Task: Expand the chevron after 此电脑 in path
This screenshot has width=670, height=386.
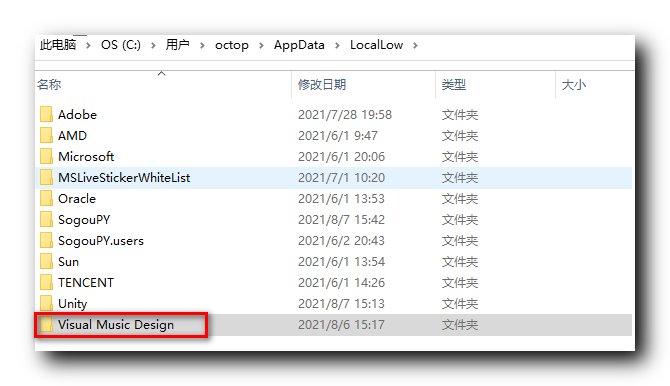Action: [x=88, y=45]
